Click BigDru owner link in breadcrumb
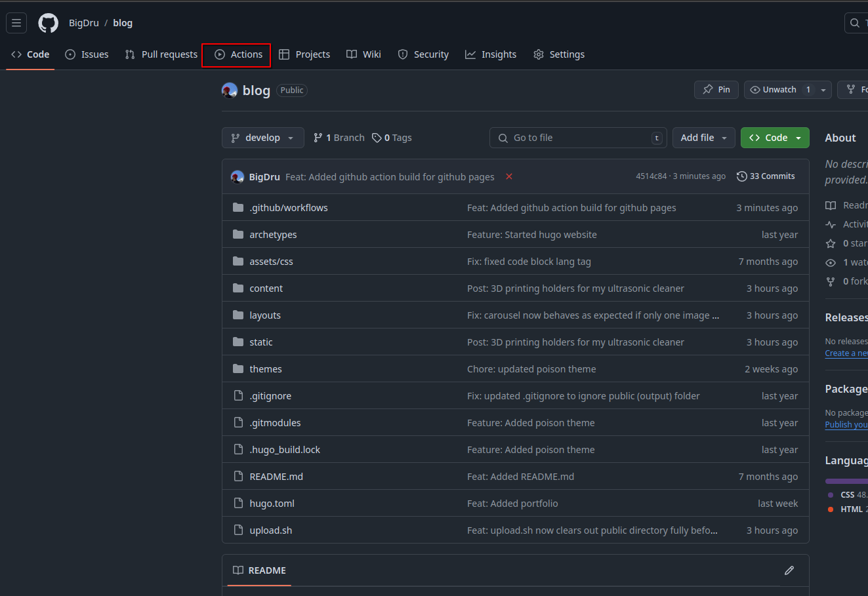This screenshot has width=868, height=596. point(84,23)
